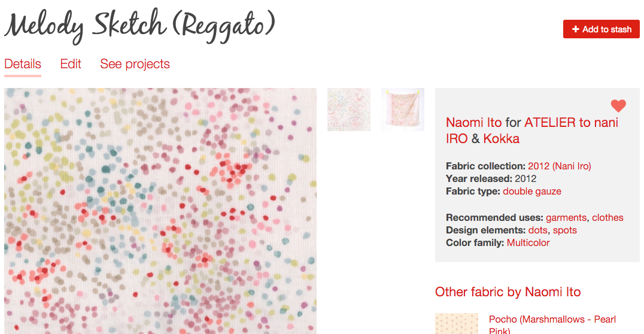Viewport: 644px width, 334px height.
Task: Select the first dotted fabric thumbnail
Action: (x=349, y=110)
